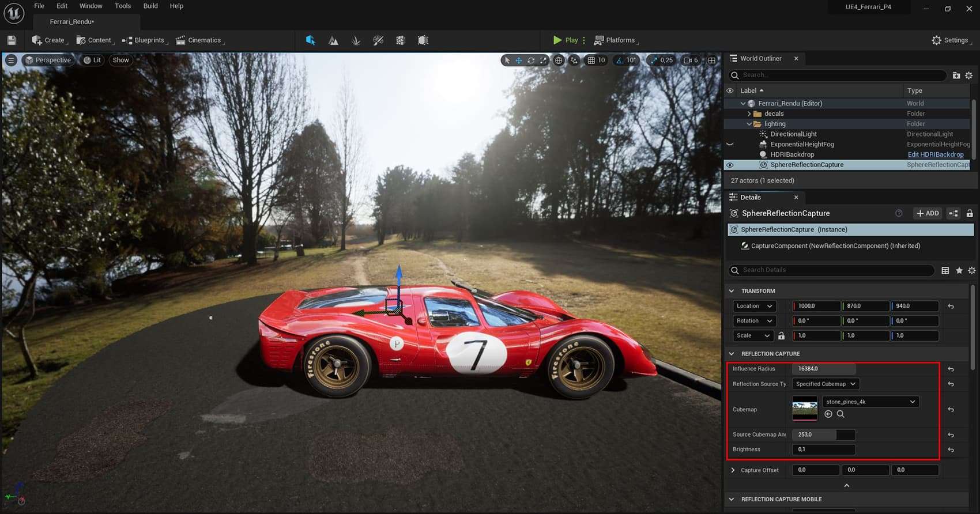Open the Build menu
This screenshot has width=980, height=514.
click(150, 6)
